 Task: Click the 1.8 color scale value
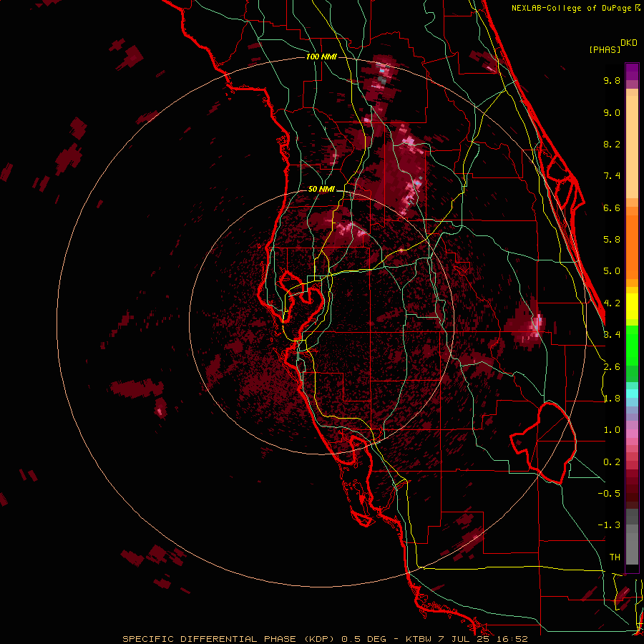[612, 399]
